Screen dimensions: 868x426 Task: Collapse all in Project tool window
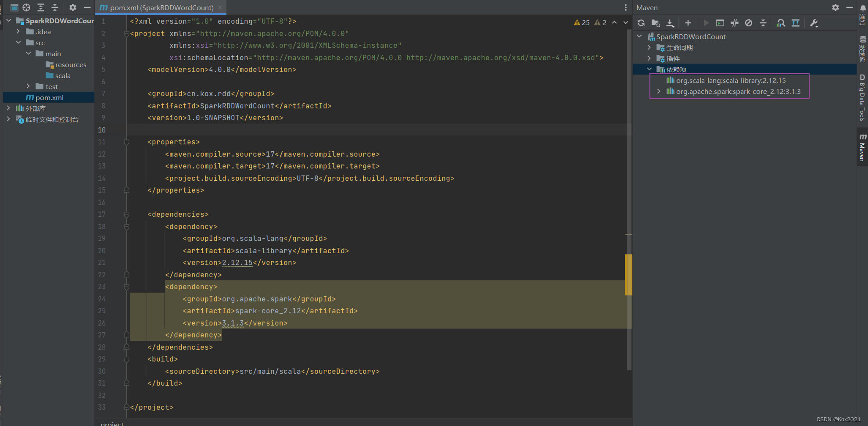(x=55, y=7)
